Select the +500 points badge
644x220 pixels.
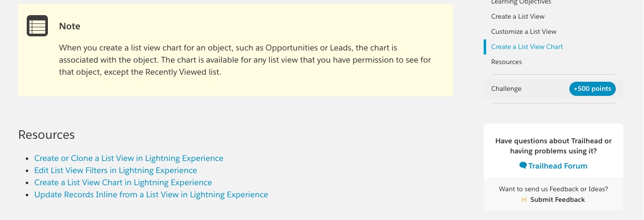click(x=592, y=89)
